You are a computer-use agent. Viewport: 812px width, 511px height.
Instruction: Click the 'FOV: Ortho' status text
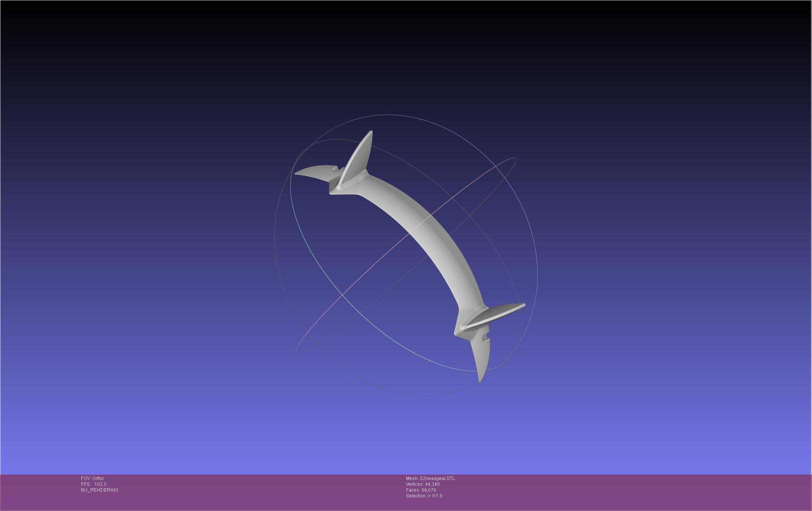(92, 478)
